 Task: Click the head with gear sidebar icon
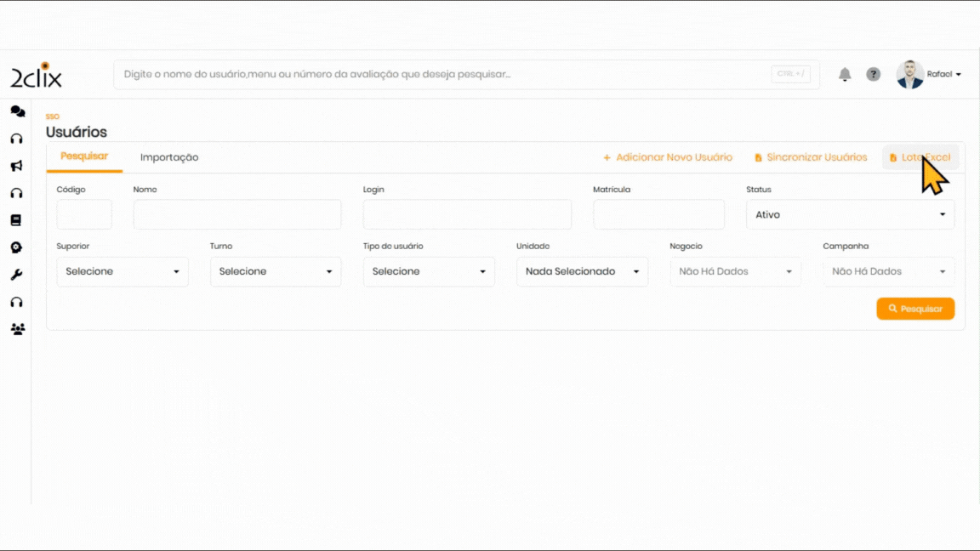(16, 247)
